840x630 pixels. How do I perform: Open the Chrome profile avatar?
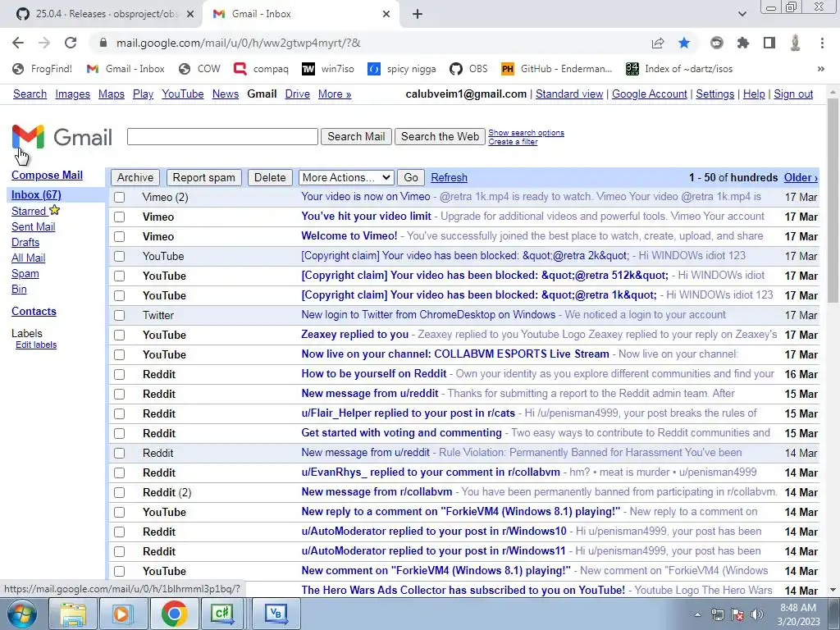(796, 43)
